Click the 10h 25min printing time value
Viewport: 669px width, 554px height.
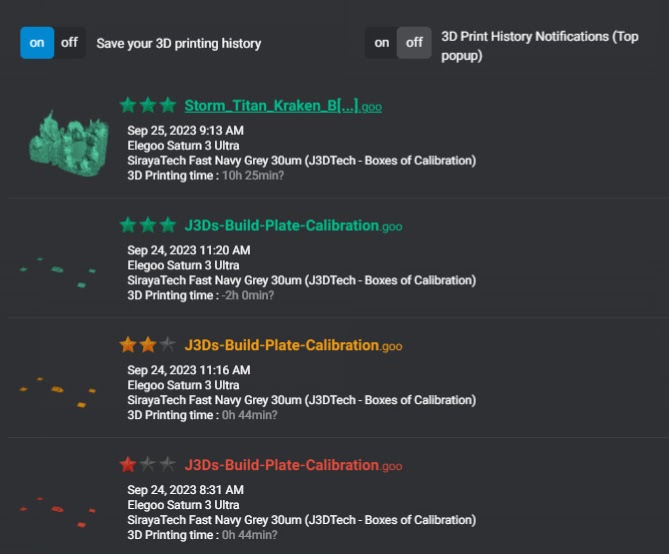click(253, 176)
